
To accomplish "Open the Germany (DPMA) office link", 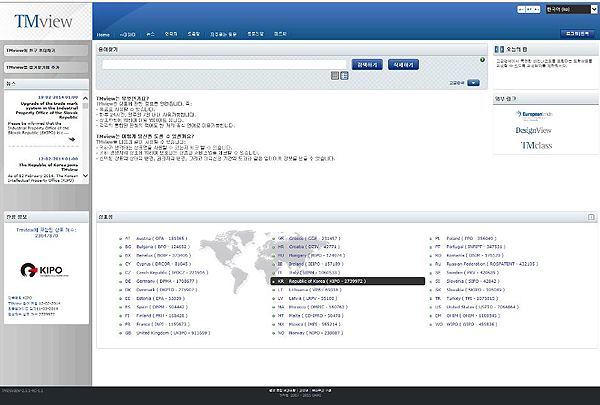I will pyautogui.click(x=167, y=281).
